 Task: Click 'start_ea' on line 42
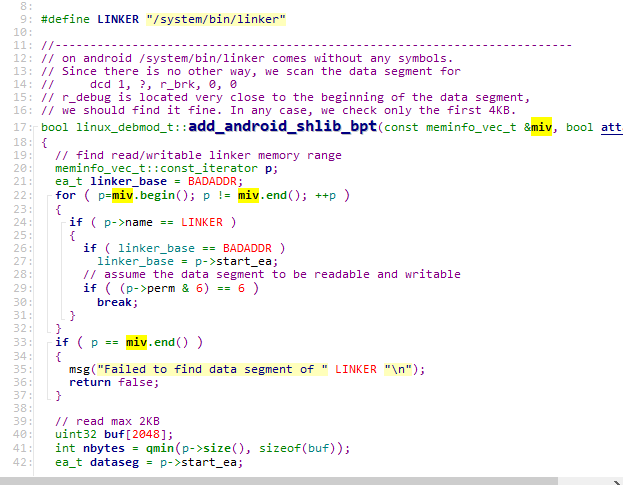pos(209,463)
